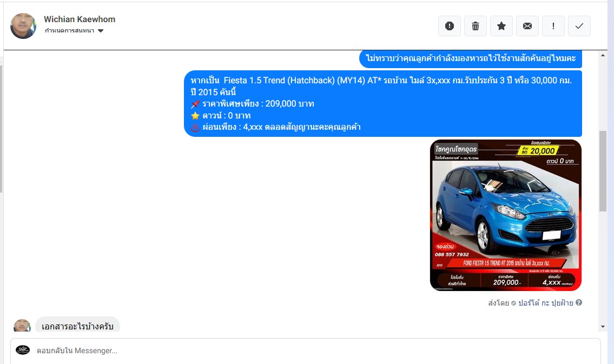Click the Fiesta 1.5 Trend offer message bubble
This screenshot has height=364, width=614.
tap(383, 104)
